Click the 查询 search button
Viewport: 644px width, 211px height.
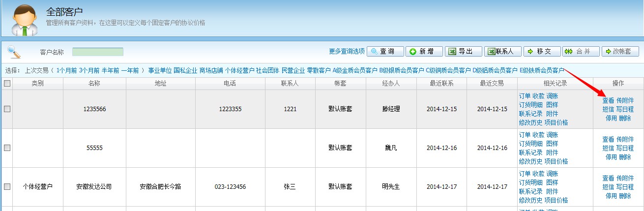[x=385, y=52]
